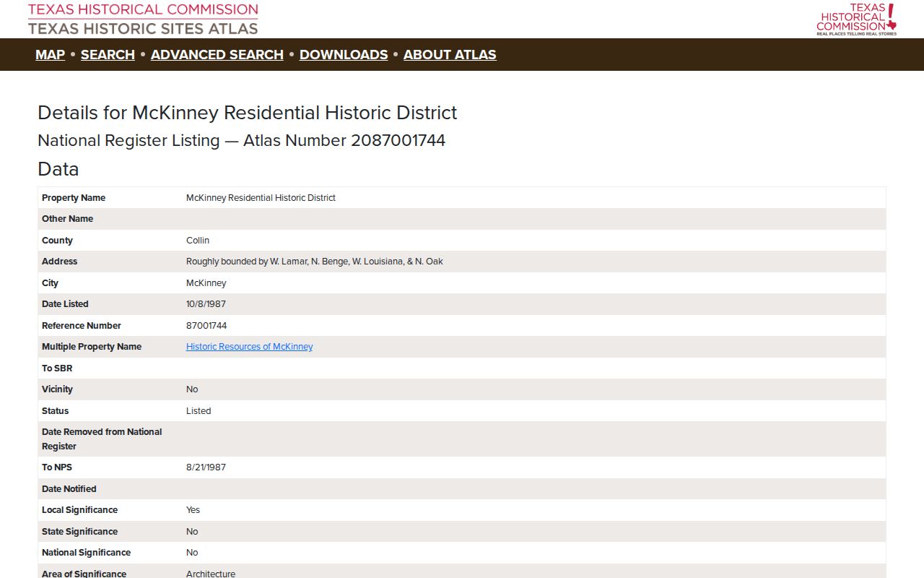
Task: Select the Status value 'Listed'
Action: (199, 411)
